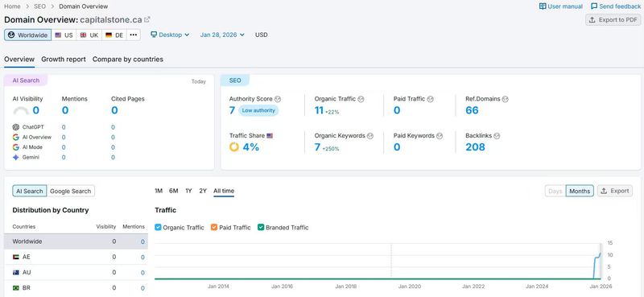Click Google icon next to AI Mode

pyautogui.click(x=16, y=147)
